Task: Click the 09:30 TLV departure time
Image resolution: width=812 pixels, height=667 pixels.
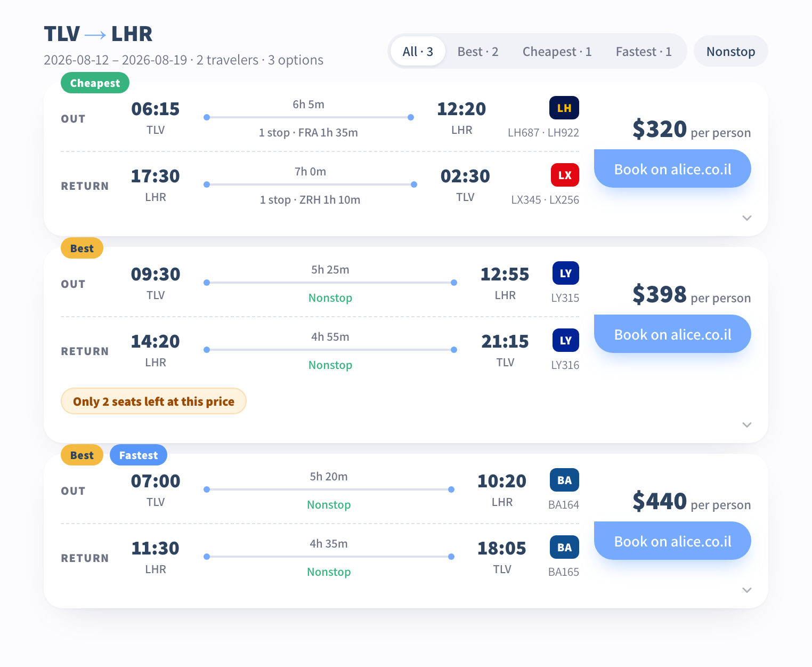Action: [x=156, y=283]
